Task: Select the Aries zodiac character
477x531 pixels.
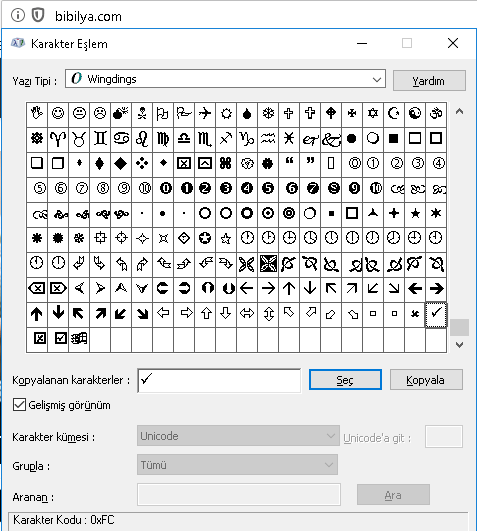Action: pos(58,139)
